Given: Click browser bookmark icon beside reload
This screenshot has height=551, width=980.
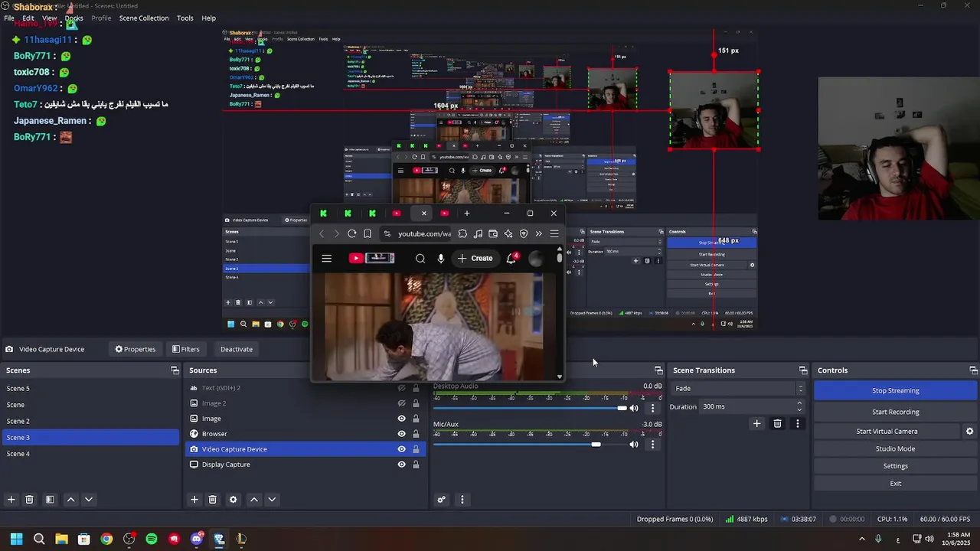Looking at the screenshot, I should pyautogui.click(x=367, y=233).
